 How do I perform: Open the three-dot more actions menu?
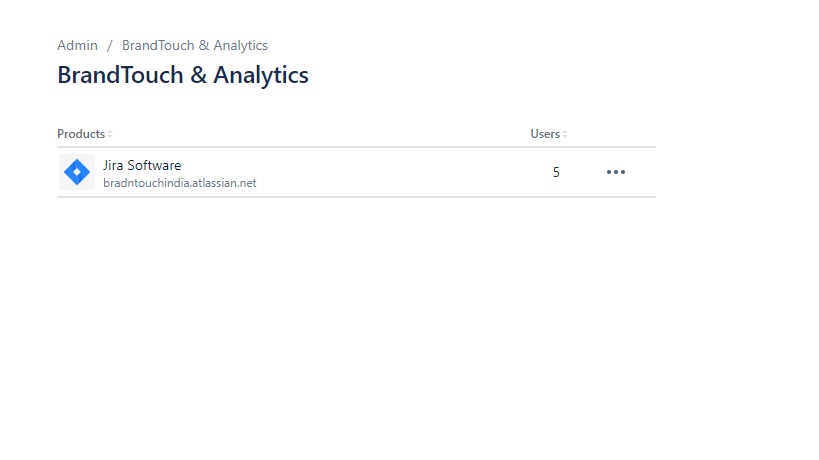(616, 172)
